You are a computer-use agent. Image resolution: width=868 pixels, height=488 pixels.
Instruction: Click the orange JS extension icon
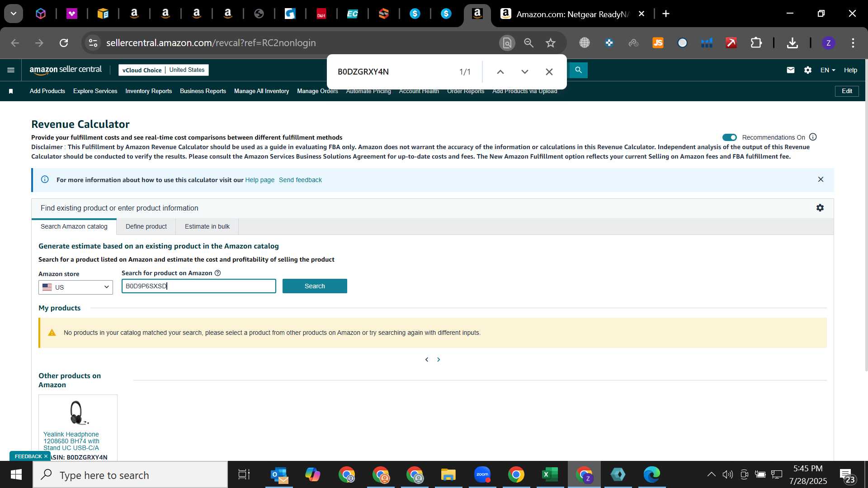(658, 43)
